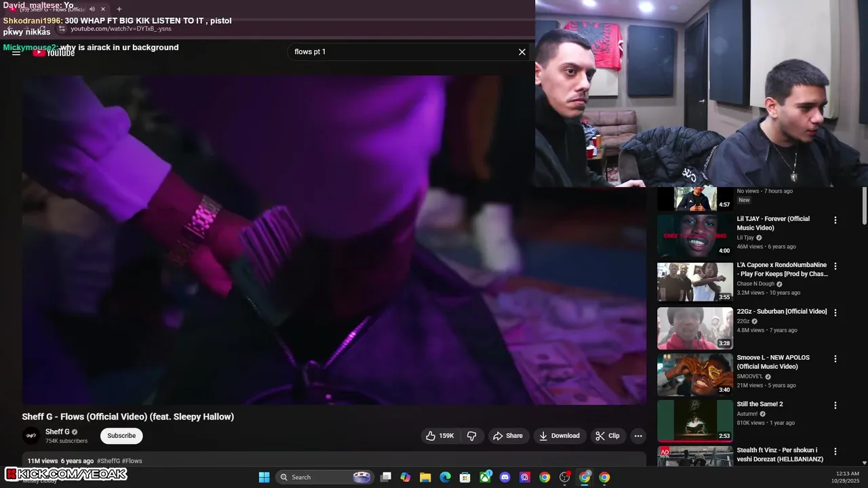Open title Still the Same 2
The width and height of the screenshot is (868, 488).
click(760, 404)
